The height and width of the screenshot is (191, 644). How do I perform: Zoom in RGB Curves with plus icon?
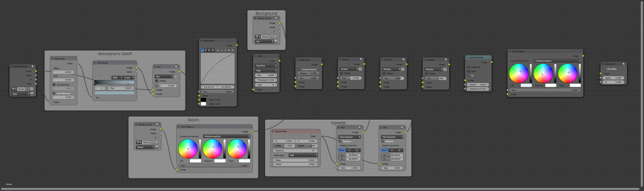pyautogui.click(x=218, y=50)
